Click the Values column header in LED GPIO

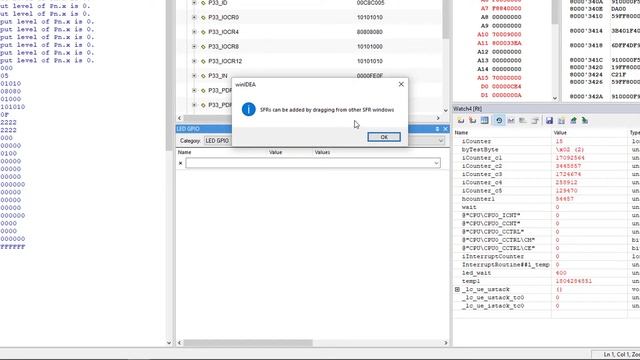click(x=322, y=152)
